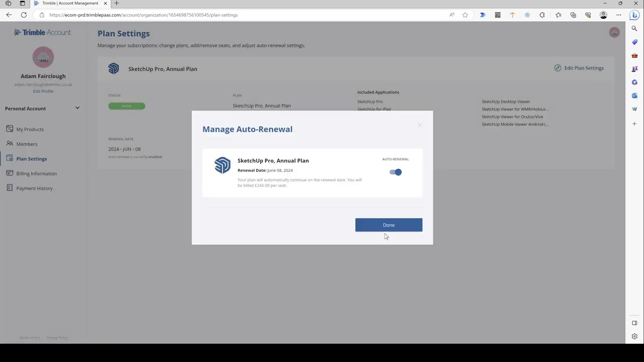Confirm with the Done button
The height and width of the screenshot is (362, 644).
tap(388, 225)
